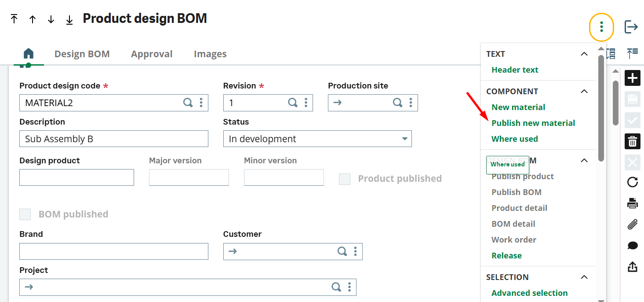Go to last record arrow
This screenshot has width=644, height=302.
click(69, 20)
